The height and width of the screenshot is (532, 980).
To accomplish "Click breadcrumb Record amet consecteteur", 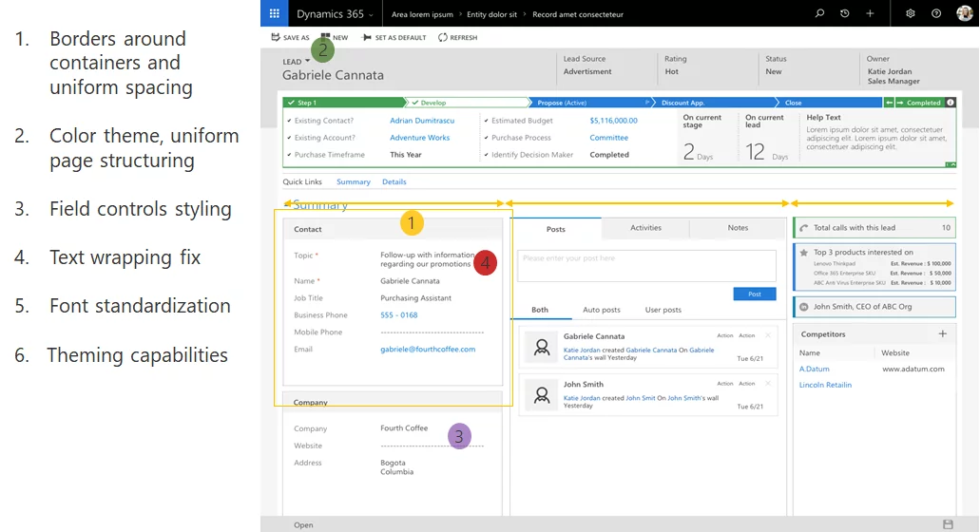I will (578, 14).
